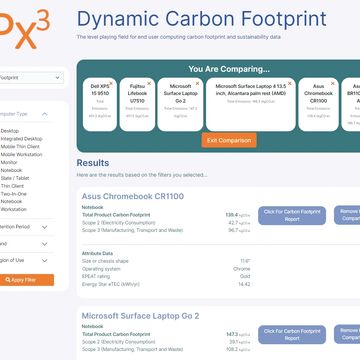Select the Desktop computer type

[10, 131]
